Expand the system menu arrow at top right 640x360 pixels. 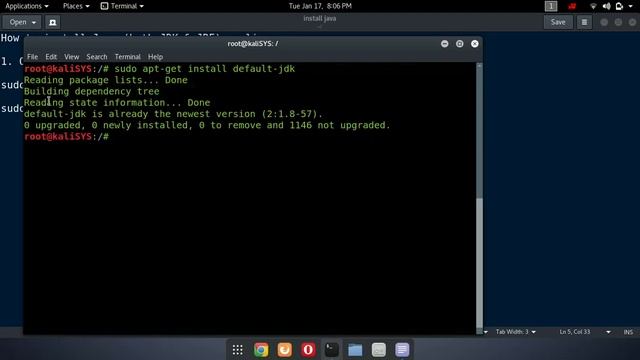(x=630, y=6)
